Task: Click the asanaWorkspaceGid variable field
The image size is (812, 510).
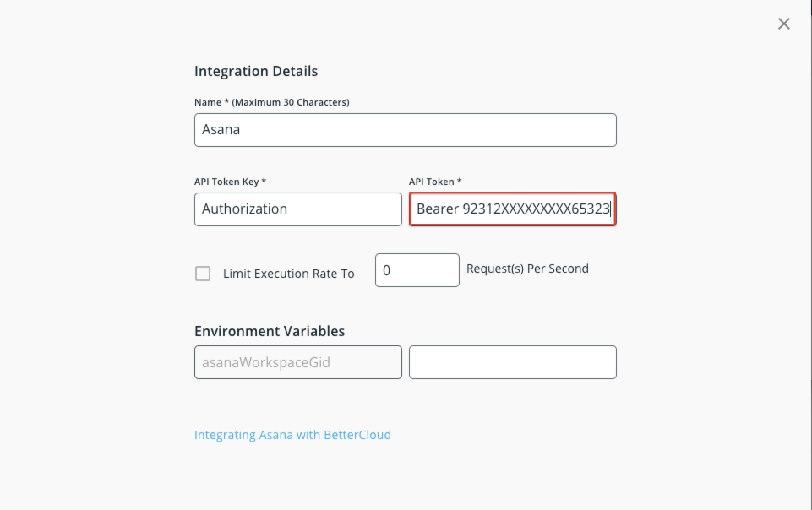Action: (297, 361)
